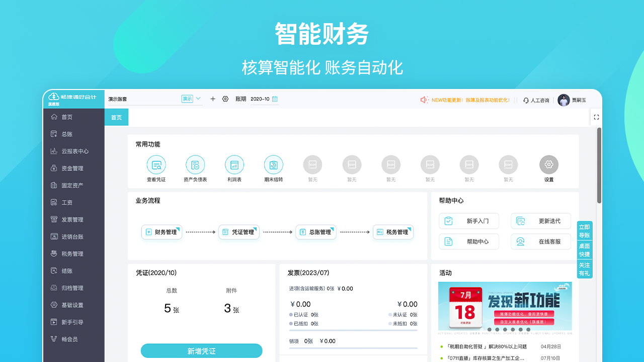Viewport: 644px width, 362px height.
Task: Select 工资 in the sidebar
Action: point(73,203)
